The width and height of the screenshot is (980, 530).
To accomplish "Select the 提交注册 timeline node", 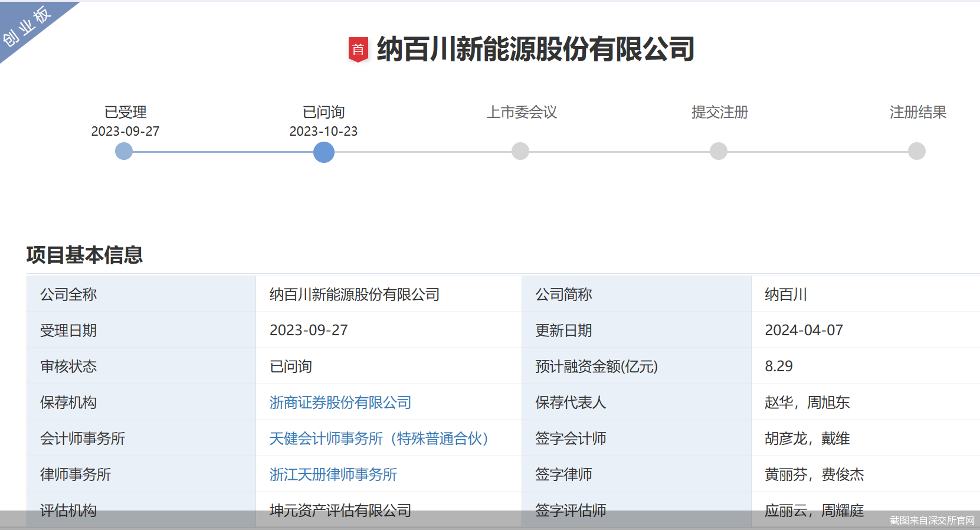I will click(x=719, y=152).
